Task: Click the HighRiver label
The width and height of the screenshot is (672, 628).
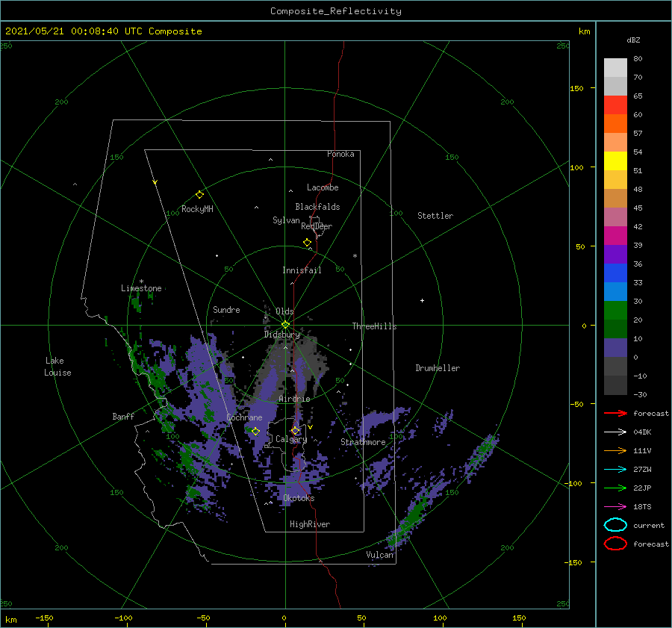Action: point(310,524)
